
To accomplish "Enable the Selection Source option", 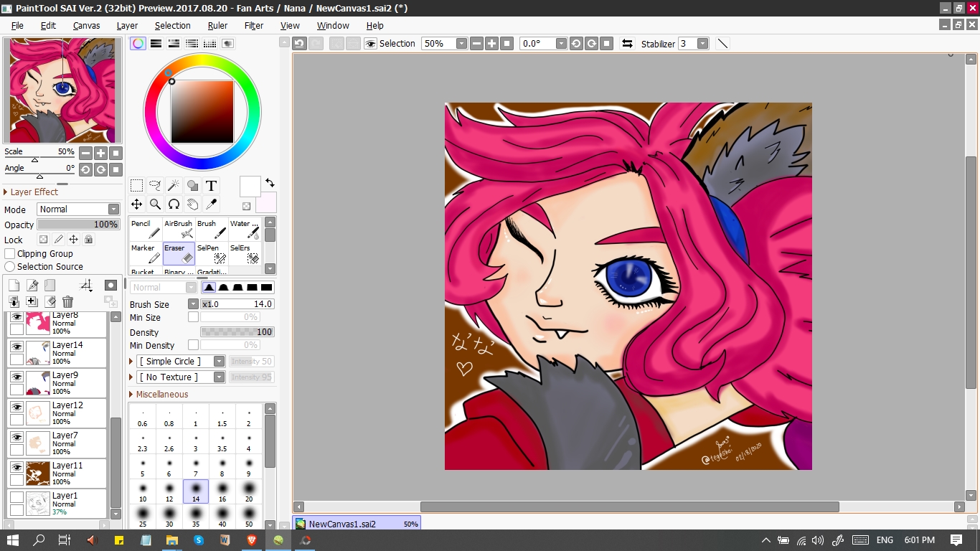I will (x=10, y=266).
